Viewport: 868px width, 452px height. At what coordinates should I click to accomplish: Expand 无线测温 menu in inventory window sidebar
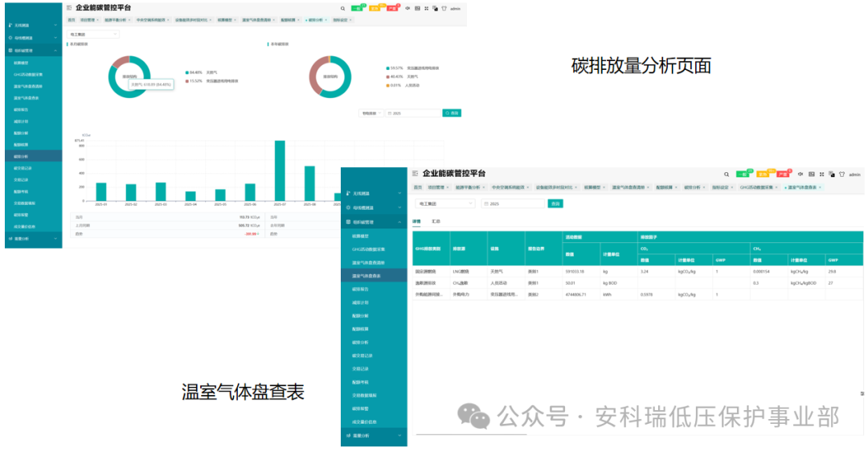374,193
